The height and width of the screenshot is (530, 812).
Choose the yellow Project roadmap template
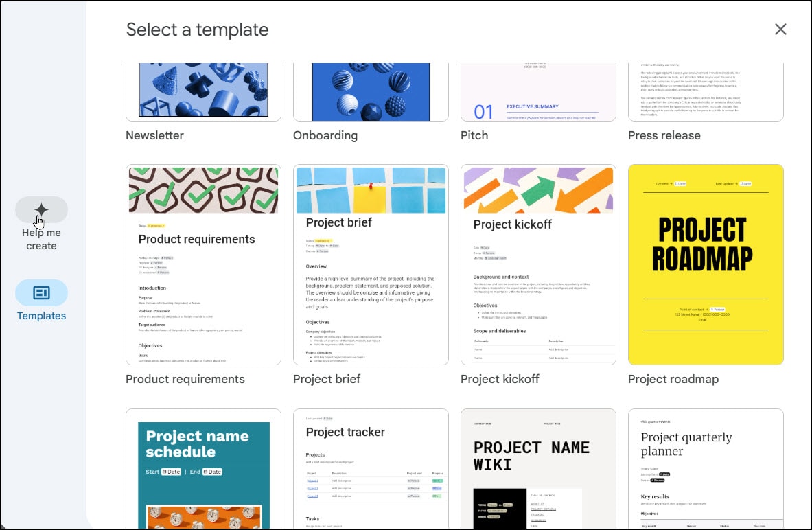[706, 264]
